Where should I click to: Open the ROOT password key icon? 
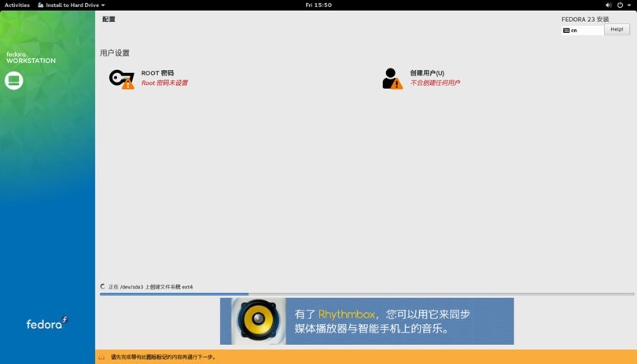[121, 79]
